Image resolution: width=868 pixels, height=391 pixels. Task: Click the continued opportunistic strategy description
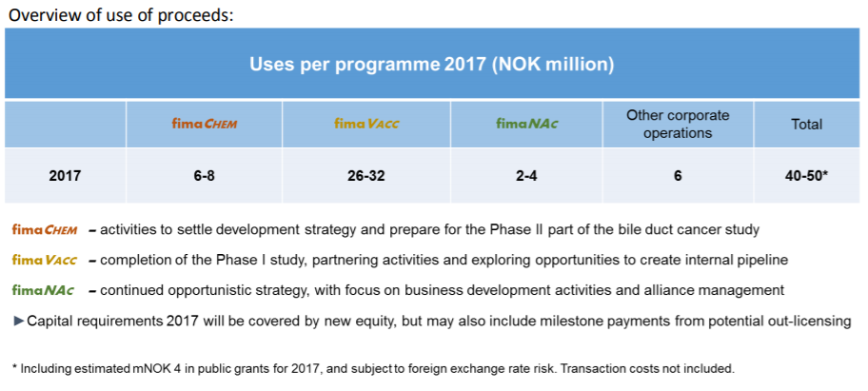(437, 290)
